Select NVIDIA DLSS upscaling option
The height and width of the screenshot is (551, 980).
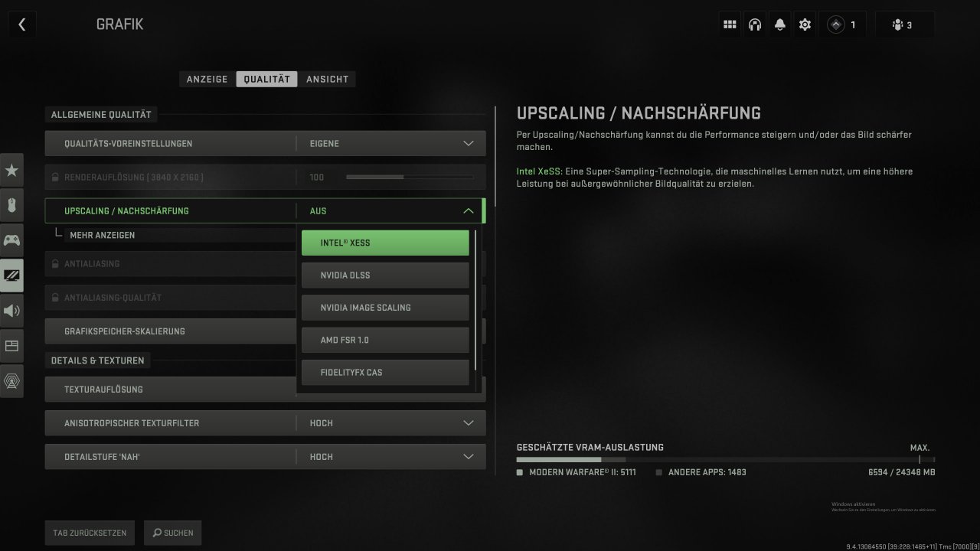coord(385,275)
